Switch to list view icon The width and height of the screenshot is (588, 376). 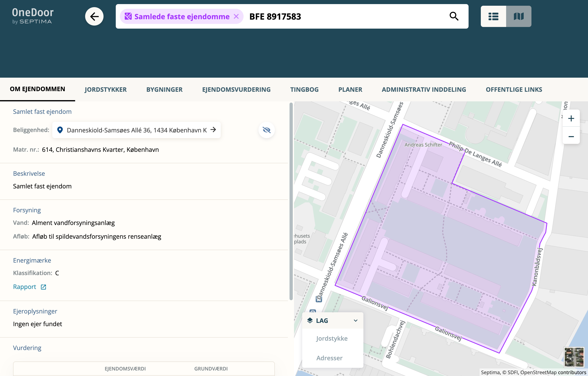pos(493,16)
